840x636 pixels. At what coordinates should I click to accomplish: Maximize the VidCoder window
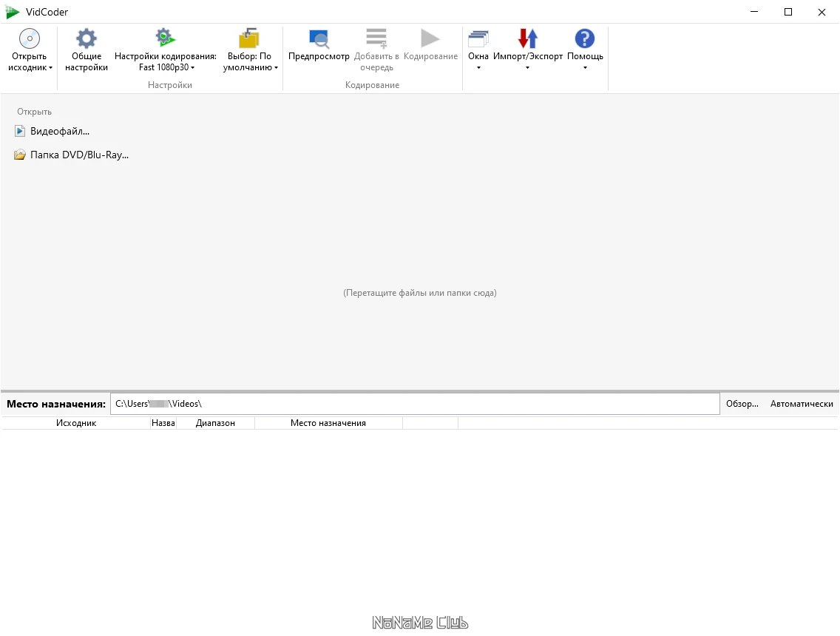[x=788, y=12]
